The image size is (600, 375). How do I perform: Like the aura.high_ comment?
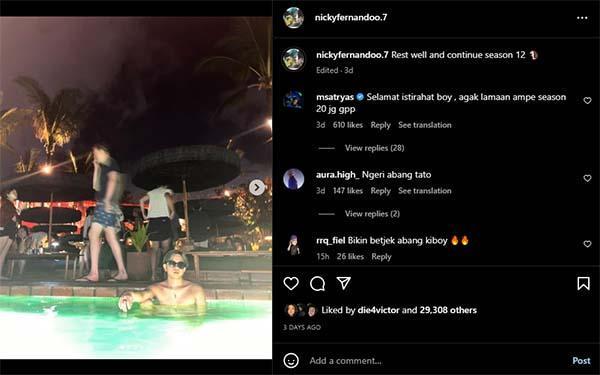point(587,178)
